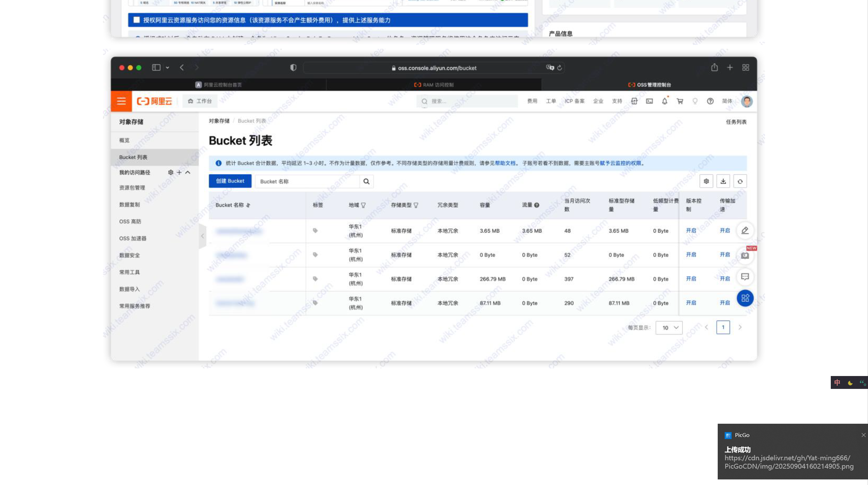Open table settings gear above Bucket list
The width and height of the screenshot is (868, 485).
point(706,181)
